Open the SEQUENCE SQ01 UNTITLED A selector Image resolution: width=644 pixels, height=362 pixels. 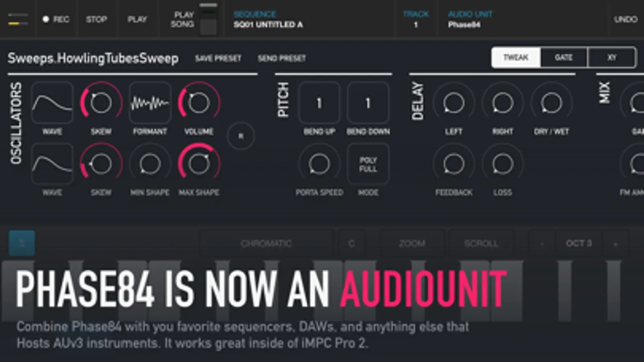[268, 19]
